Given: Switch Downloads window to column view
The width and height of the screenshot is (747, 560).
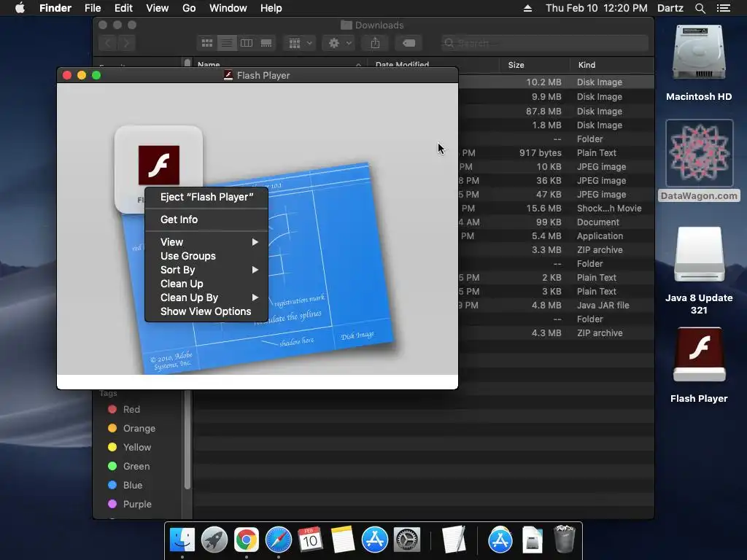Looking at the screenshot, I should click(247, 43).
